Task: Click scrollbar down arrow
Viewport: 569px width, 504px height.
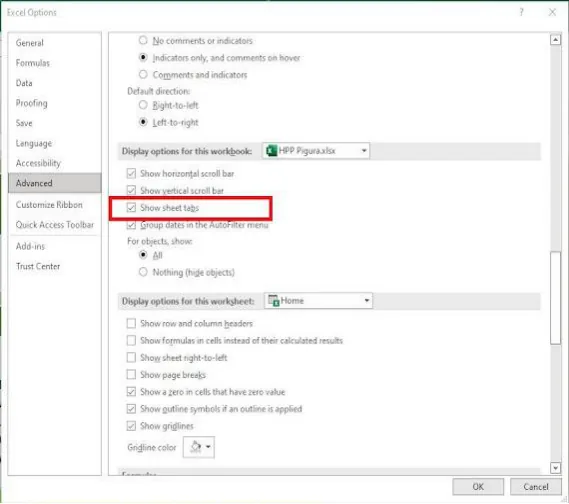Action: tap(555, 468)
